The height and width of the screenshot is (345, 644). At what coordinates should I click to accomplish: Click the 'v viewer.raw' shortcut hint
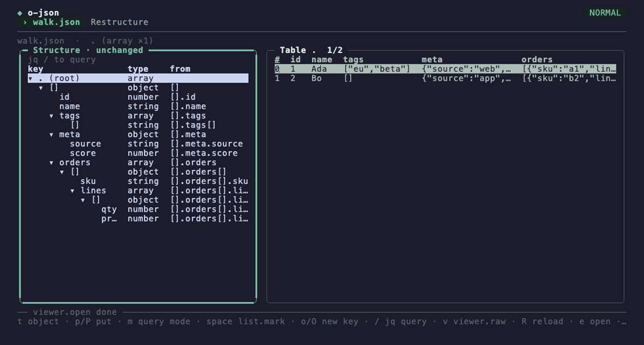[474, 322]
